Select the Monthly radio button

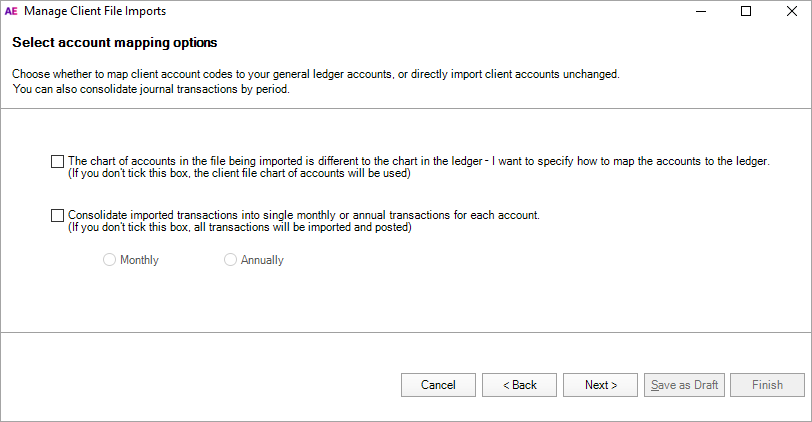coord(110,260)
